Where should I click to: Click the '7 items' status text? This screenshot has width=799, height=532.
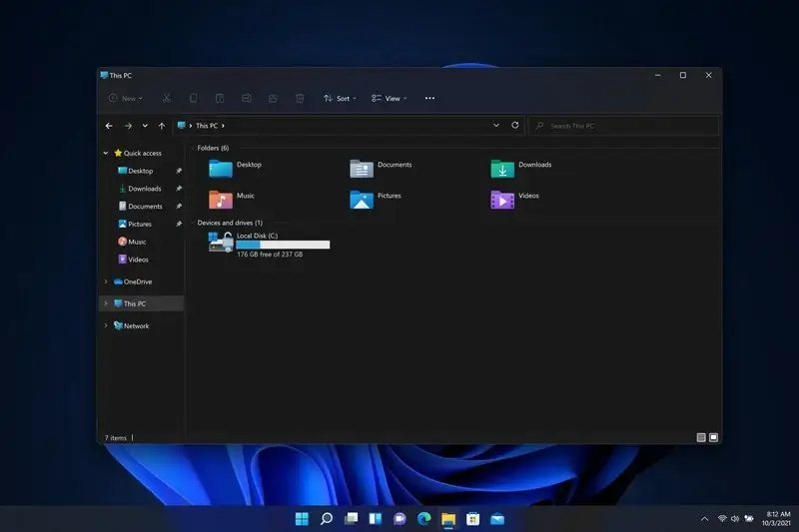coord(116,438)
